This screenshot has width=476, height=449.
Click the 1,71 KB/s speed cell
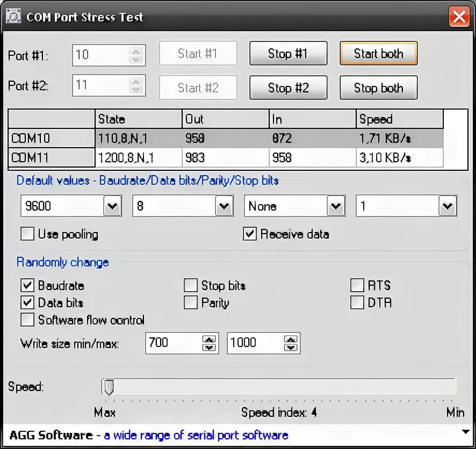(400, 139)
